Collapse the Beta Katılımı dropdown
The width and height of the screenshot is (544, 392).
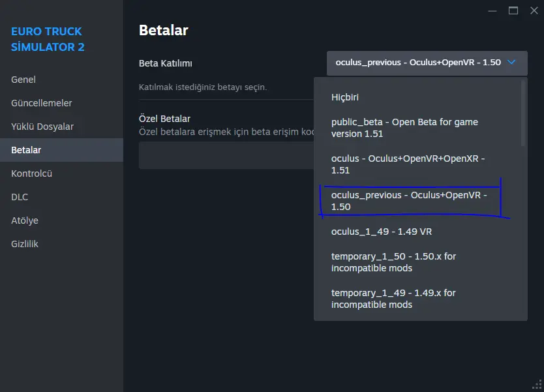point(427,63)
